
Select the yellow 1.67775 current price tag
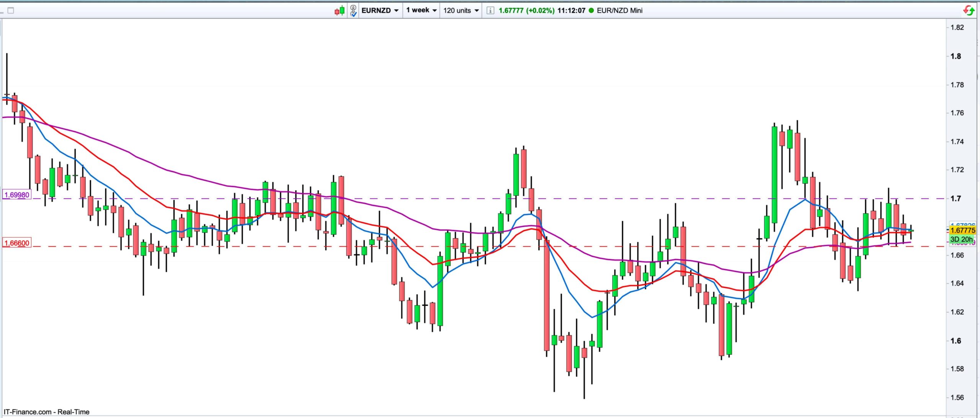click(x=963, y=230)
